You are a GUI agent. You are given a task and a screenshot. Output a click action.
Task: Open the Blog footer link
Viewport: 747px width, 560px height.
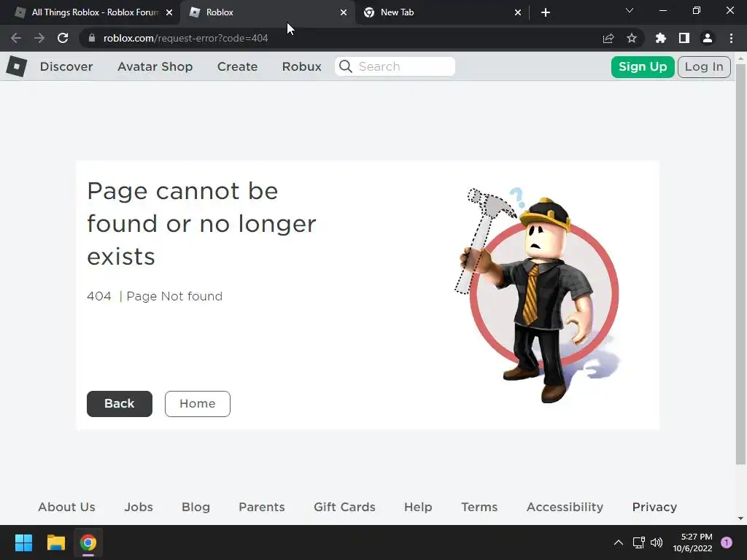(196, 507)
